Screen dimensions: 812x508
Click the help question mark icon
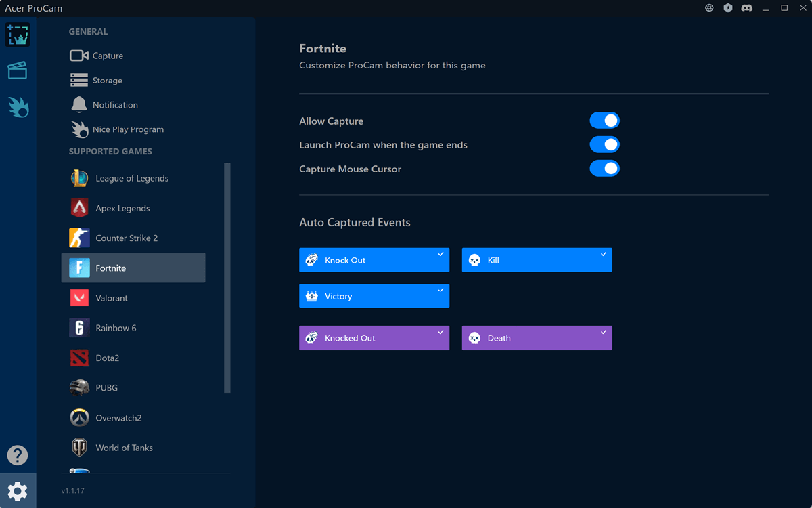click(x=18, y=455)
